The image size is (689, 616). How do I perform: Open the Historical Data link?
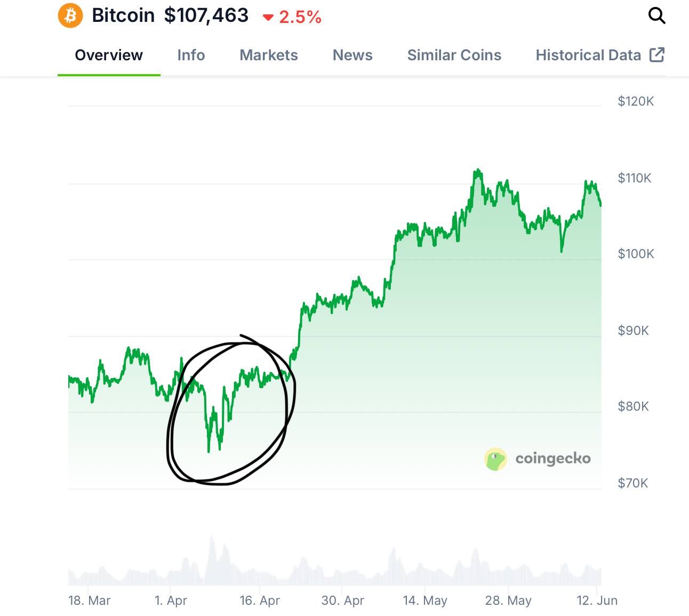(x=588, y=55)
